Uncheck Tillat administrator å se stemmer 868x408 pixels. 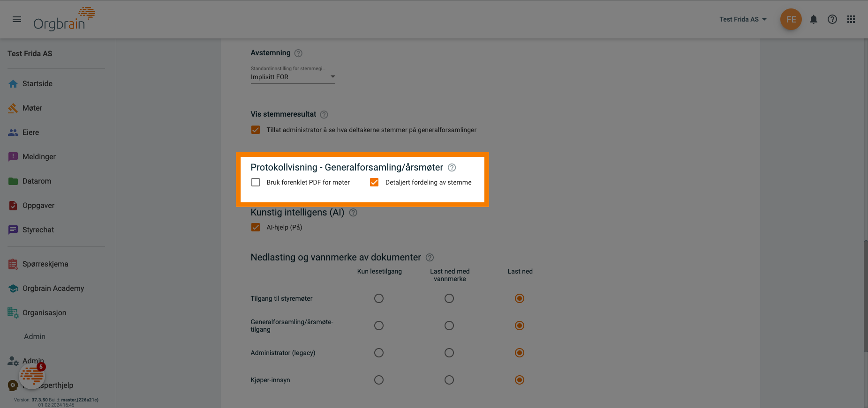click(x=256, y=130)
